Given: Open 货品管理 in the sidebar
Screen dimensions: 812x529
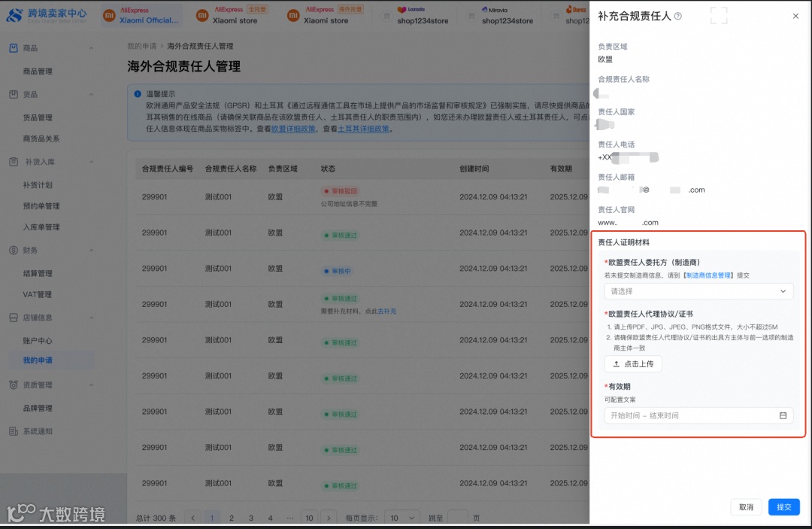Looking at the screenshot, I should click(38, 117).
